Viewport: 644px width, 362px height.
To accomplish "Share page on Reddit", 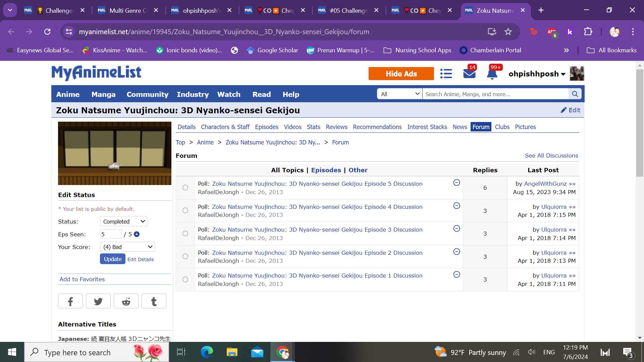I will [126, 301].
